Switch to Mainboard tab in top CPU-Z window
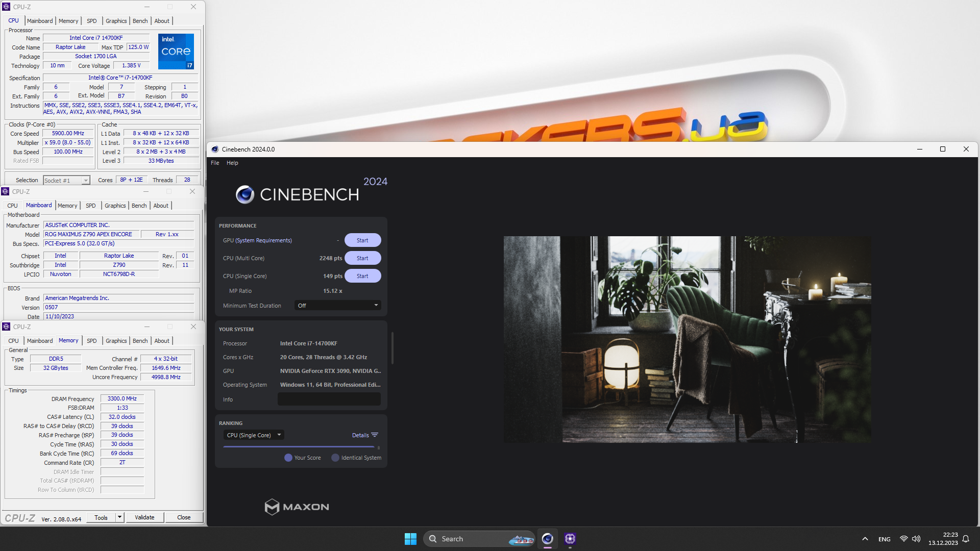This screenshot has width=980, height=551. pyautogui.click(x=40, y=21)
